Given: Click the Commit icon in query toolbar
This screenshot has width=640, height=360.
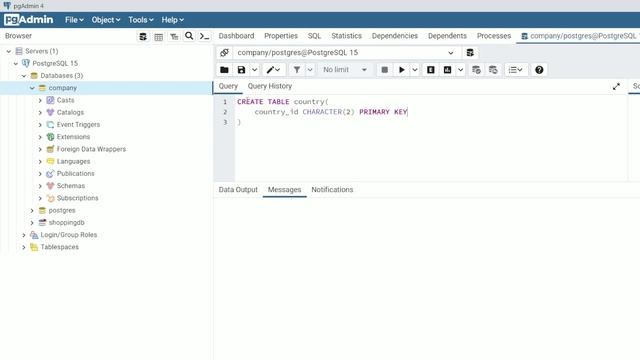Looking at the screenshot, I should [x=476, y=70].
